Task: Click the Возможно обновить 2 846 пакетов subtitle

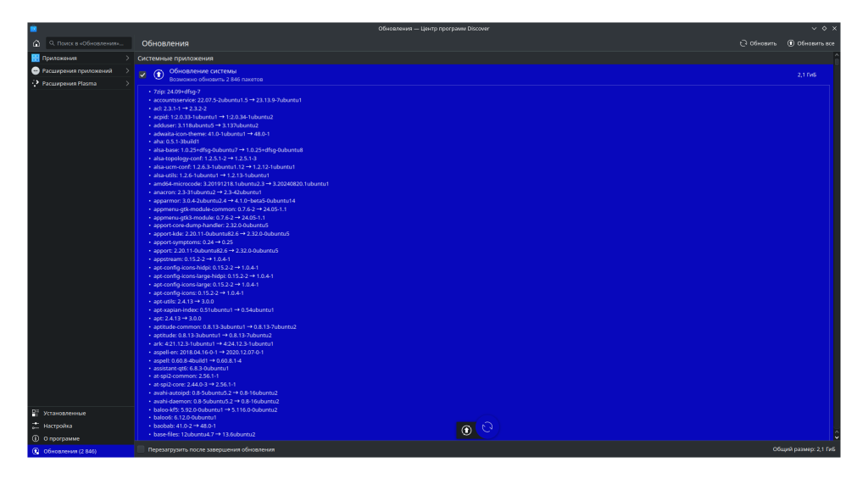Action: click(x=216, y=80)
